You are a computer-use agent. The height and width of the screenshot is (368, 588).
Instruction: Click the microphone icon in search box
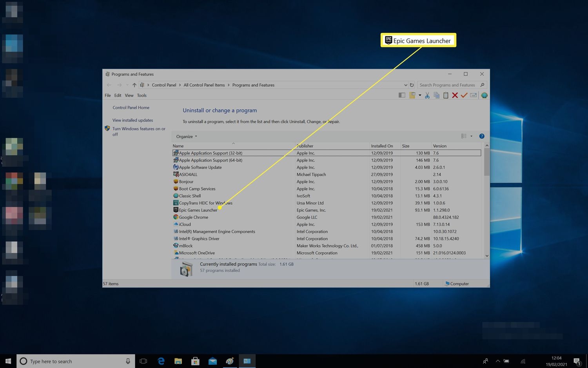tap(128, 361)
